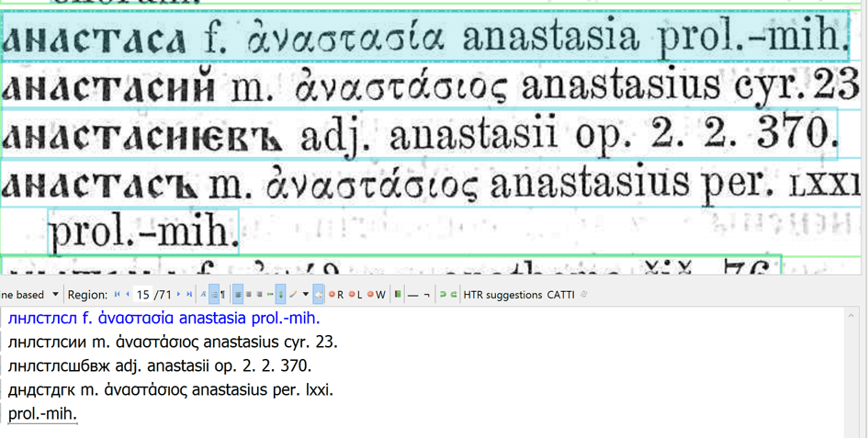Expand the dropdown arrow beside pencil icon
868x438 pixels.
(306, 295)
